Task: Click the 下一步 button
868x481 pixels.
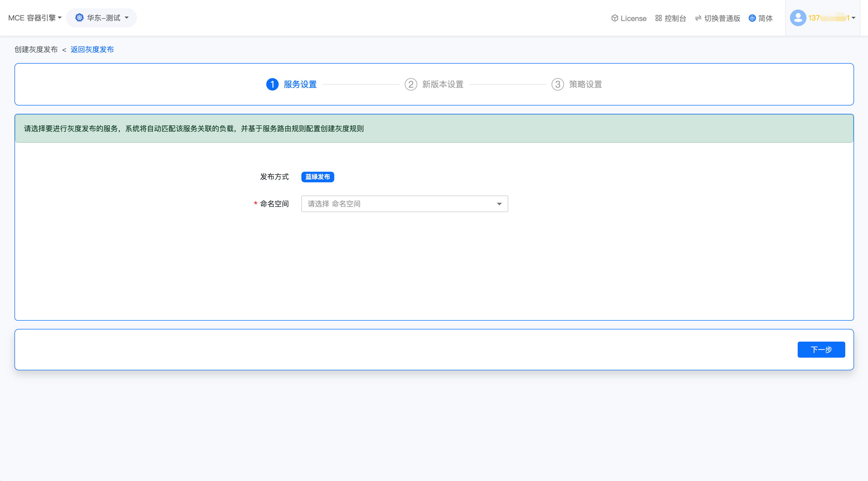Action: click(821, 350)
